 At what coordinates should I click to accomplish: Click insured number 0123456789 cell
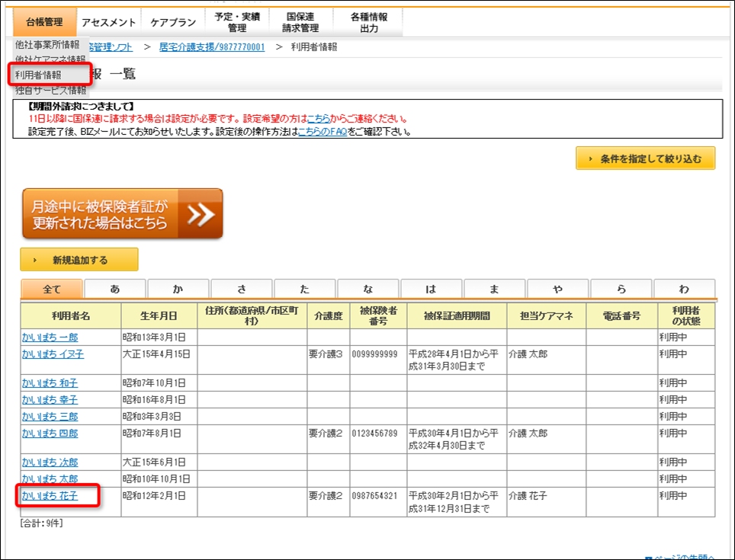click(x=378, y=439)
